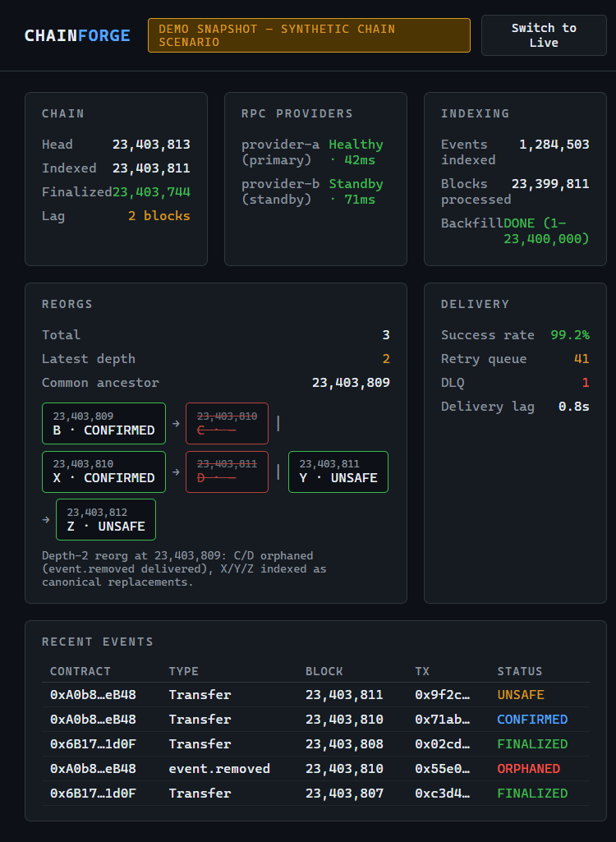Screen dimensions: 616x842
Task: Click the ChainForge logo
Action: pyautogui.click(x=77, y=35)
